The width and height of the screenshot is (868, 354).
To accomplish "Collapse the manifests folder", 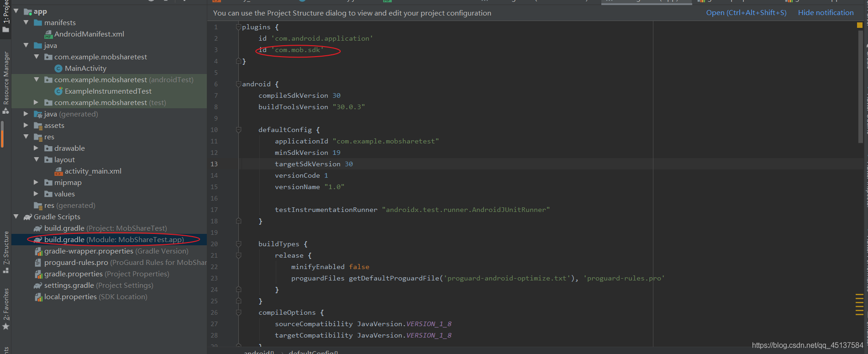I will pyautogui.click(x=26, y=22).
